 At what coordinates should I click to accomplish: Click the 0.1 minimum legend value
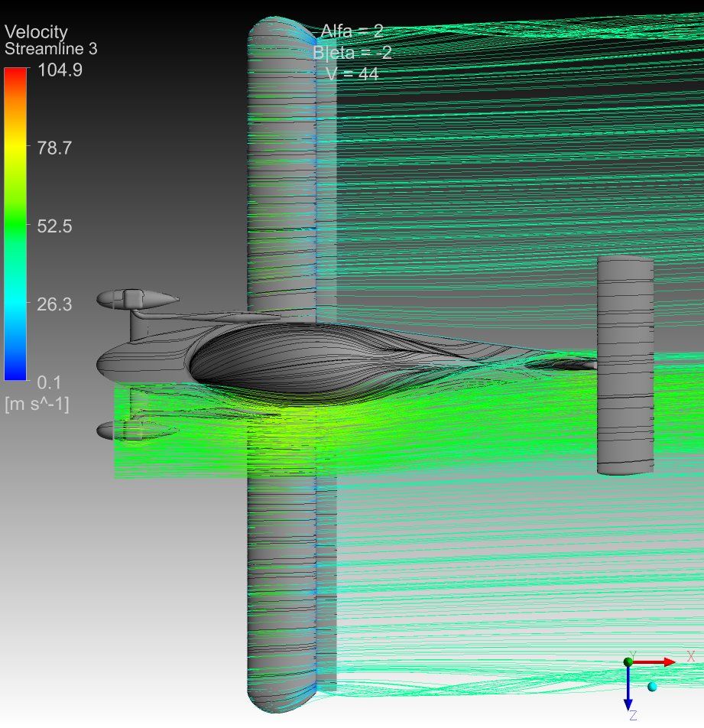click(49, 382)
